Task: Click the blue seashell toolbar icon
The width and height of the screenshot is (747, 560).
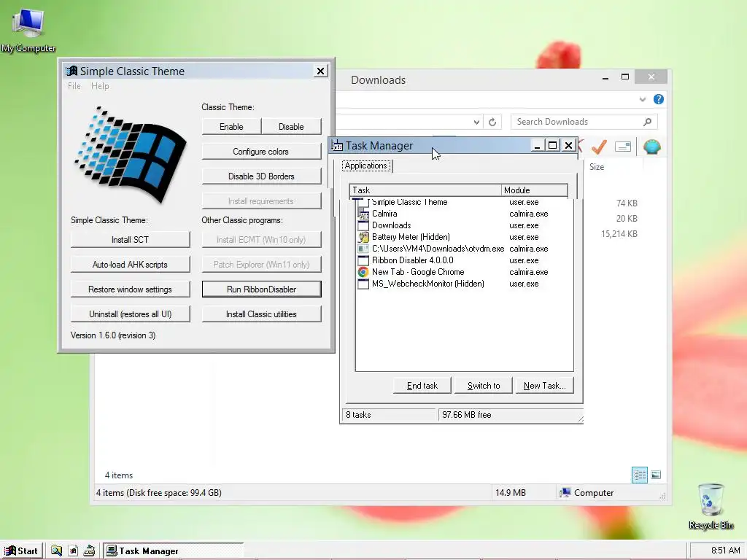Action: (x=651, y=147)
